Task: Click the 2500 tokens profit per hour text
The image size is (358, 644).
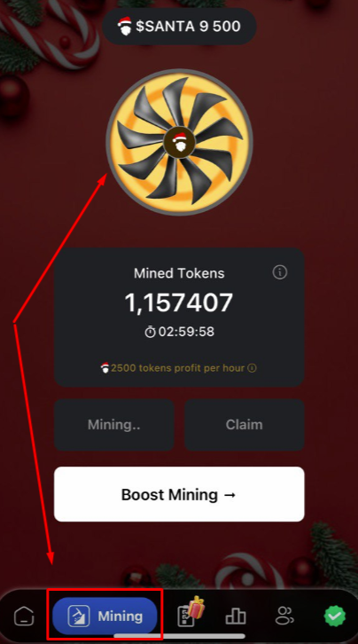Action: tap(177, 368)
